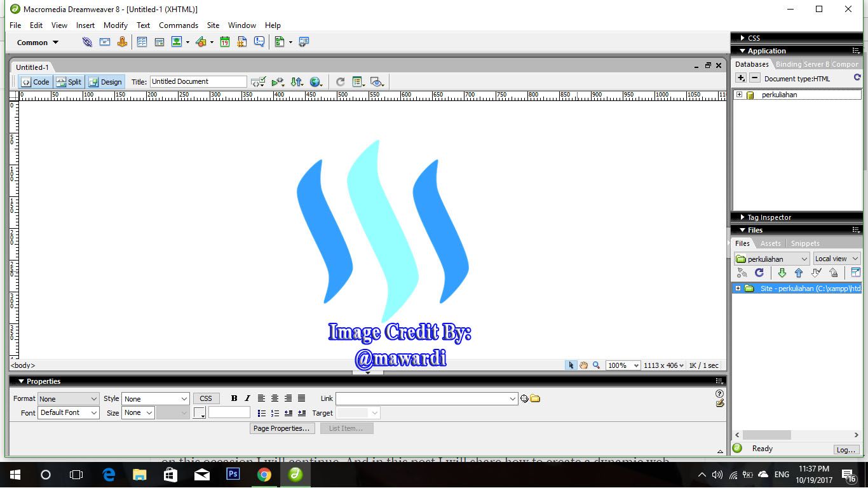This screenshot has height=488, width=868.
Task: Expand the Tag Inspector panel
Action: (742, 217)
